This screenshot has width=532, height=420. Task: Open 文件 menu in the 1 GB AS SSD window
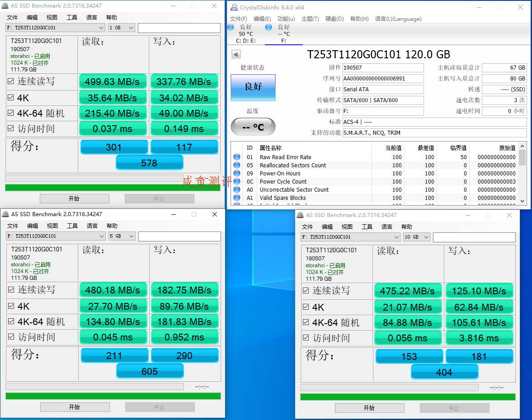(x=12, y=18)
